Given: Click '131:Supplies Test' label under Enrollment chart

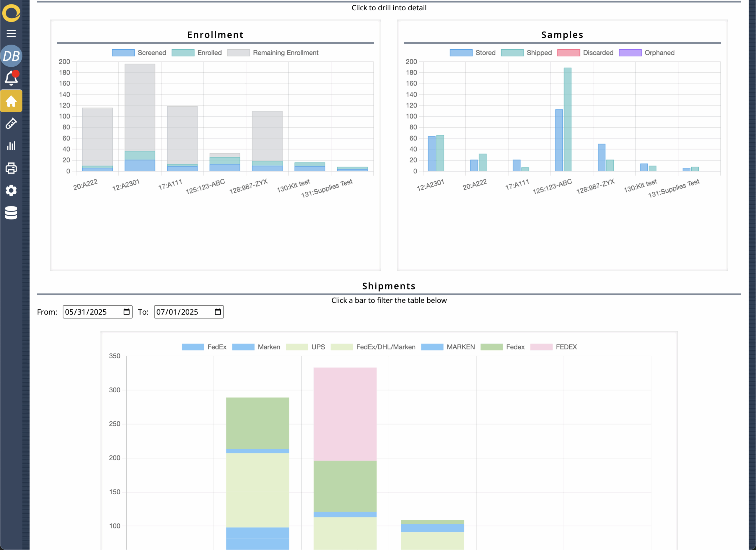Looking at the screenshot, I should 327,188.
